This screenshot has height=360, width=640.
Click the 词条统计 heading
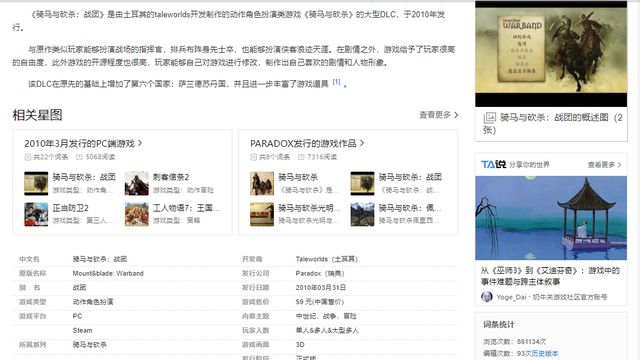tap(499, 324)
